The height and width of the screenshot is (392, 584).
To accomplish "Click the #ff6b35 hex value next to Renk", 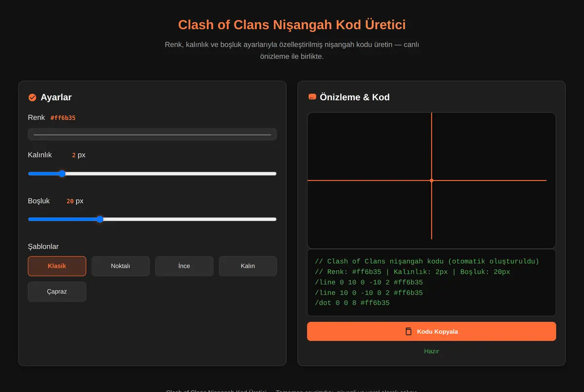I will point(63,118).
